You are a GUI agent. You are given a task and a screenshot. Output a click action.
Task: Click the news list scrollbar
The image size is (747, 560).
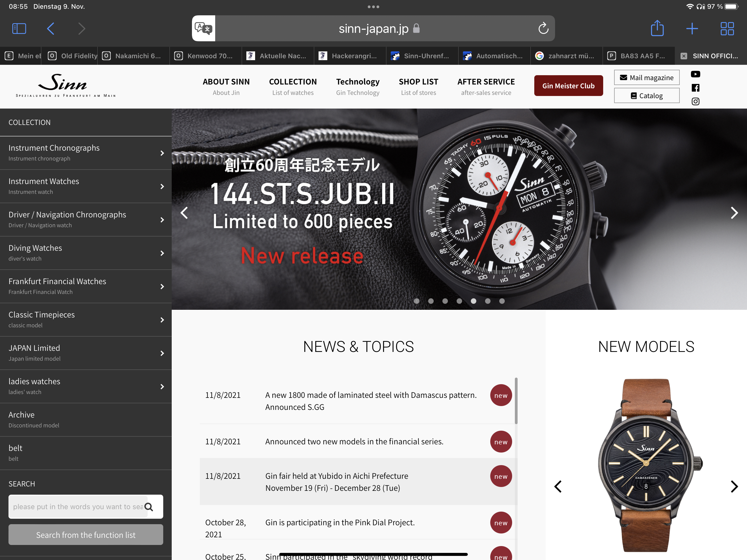(x=516, y=401)
